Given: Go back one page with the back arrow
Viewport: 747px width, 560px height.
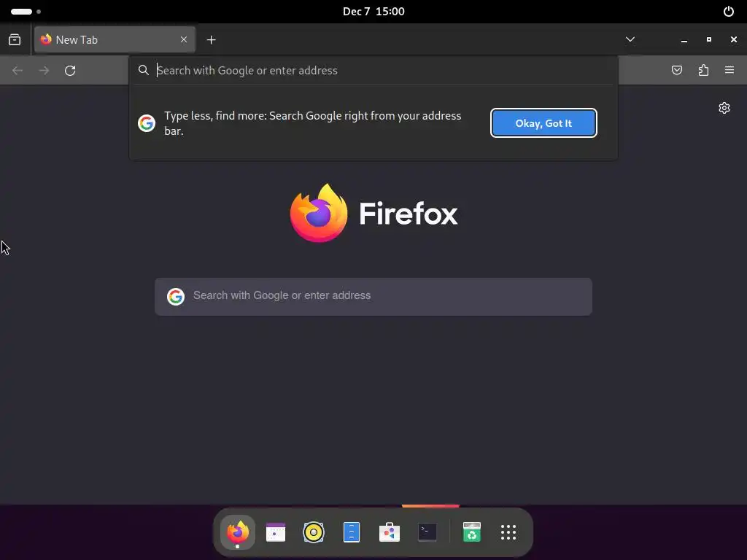Looking at the screenshot, I should coord(18,71).
